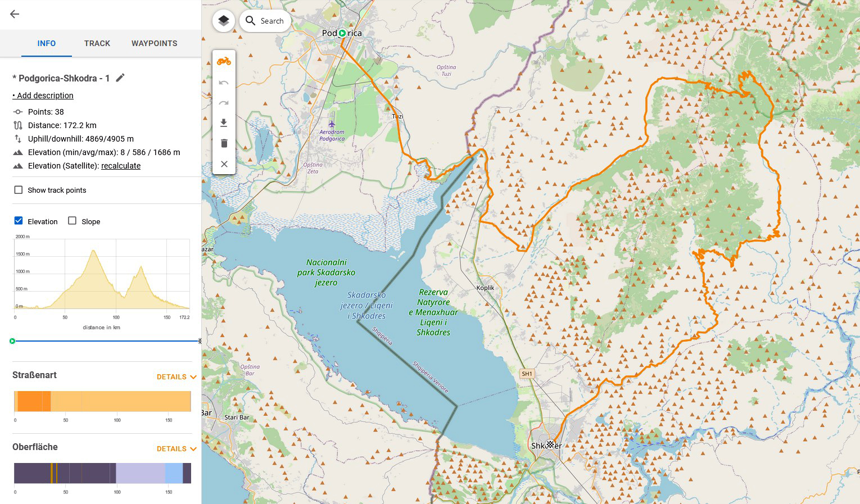Enable the Slope checkbox
This screenshot has height=504, width=860.
[73, 221]
